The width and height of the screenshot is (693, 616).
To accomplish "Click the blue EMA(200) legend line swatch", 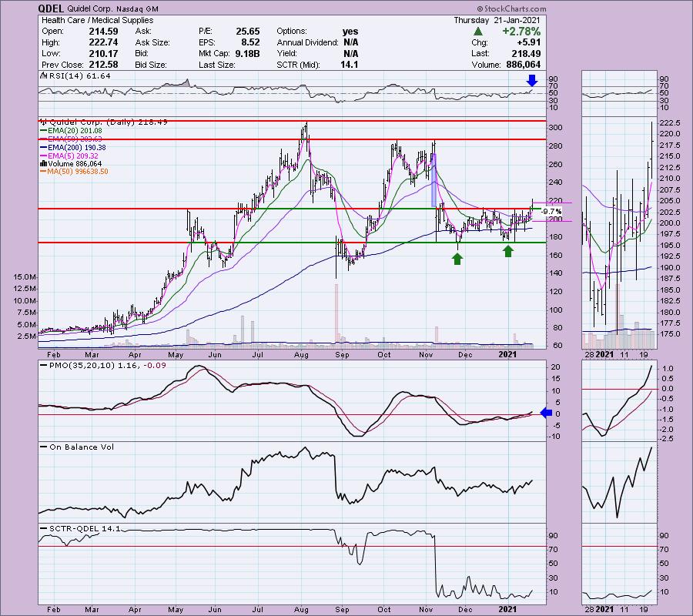I will pos(43,148).
